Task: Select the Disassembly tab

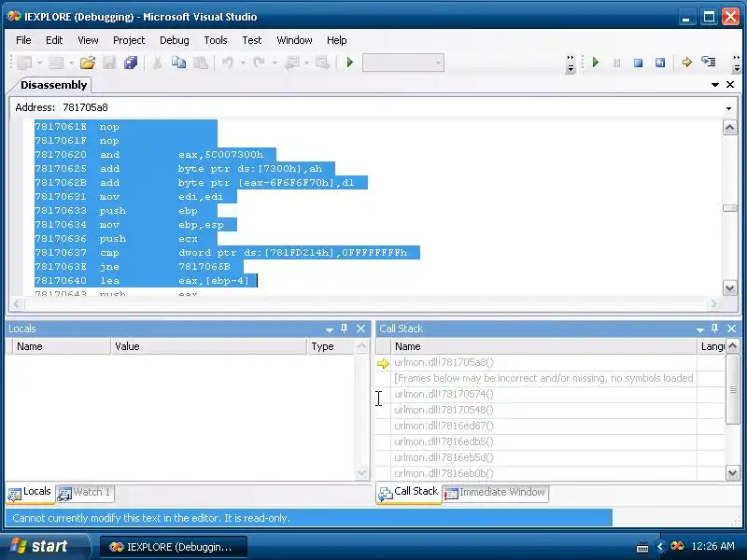Action: (x=53, y=85)
